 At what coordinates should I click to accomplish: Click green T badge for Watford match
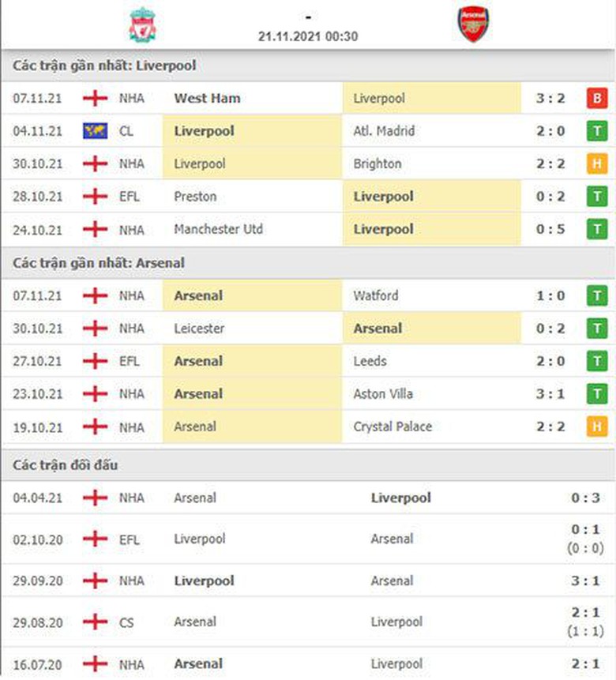tap(596, 296)
